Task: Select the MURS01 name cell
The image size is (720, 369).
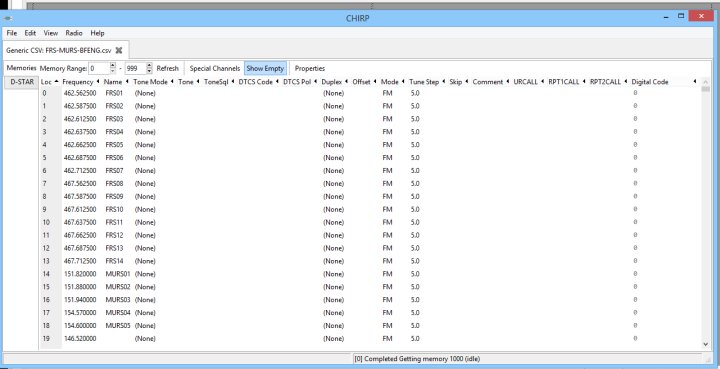Action: click(x=118, y=274)
